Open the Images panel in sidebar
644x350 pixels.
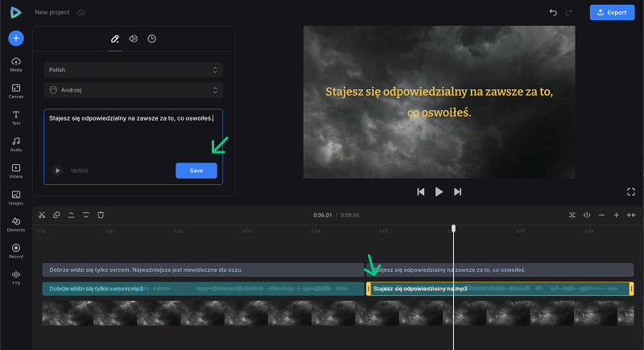(16, 198)
